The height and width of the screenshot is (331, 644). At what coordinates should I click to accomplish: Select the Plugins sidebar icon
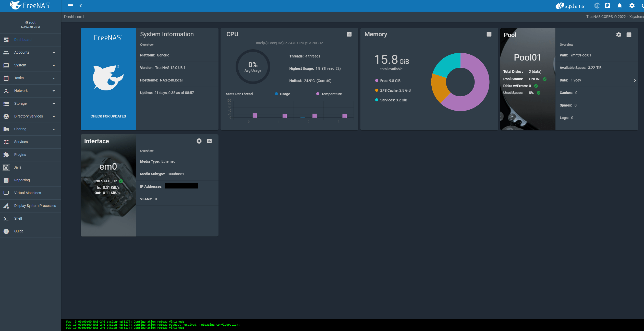pos(6,155)
